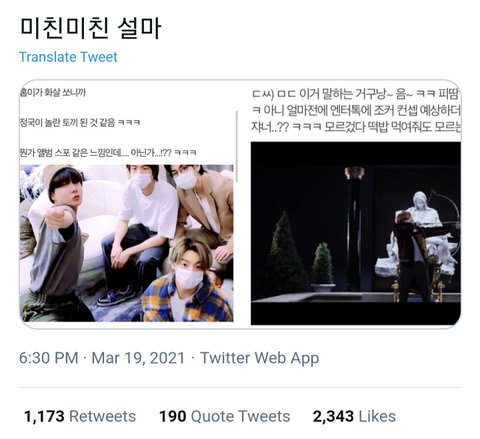The width and height of the screenshot is (480, 439).
Task: Open the 6:30 PM timestamp link
Action: (49, 358)
